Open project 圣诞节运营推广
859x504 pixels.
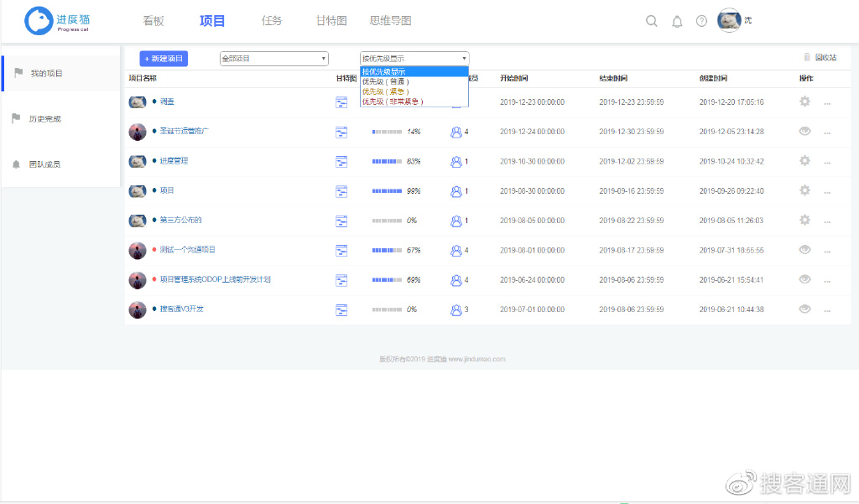click(x=184, y=131)
